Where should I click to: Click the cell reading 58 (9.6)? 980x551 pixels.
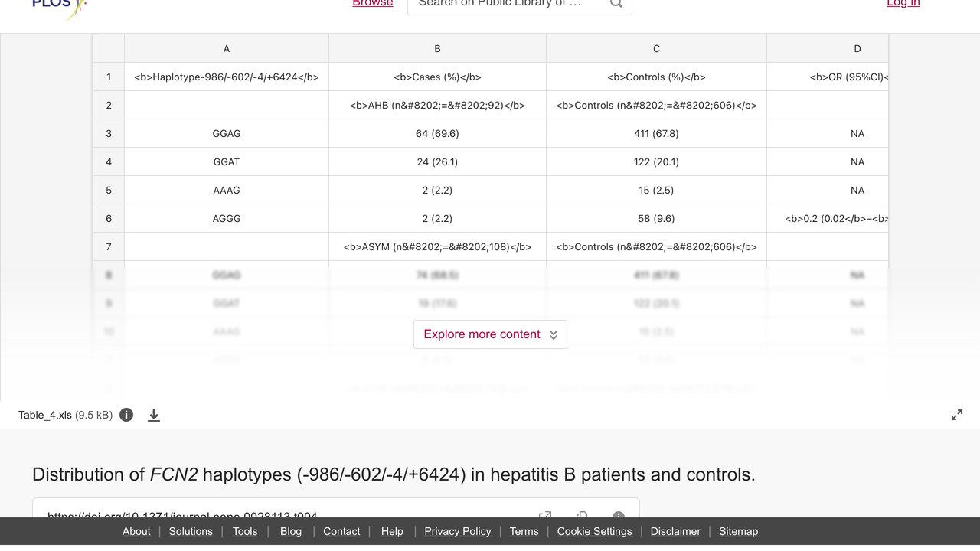[656, 218]
